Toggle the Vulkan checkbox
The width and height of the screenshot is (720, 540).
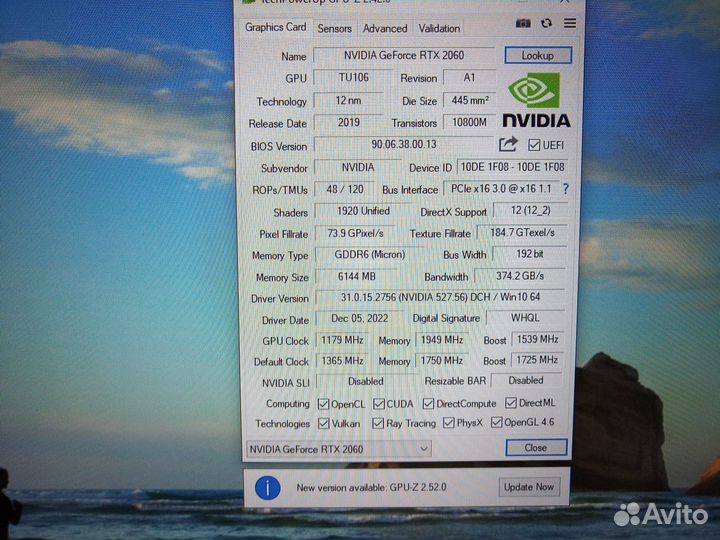(323, 423)
